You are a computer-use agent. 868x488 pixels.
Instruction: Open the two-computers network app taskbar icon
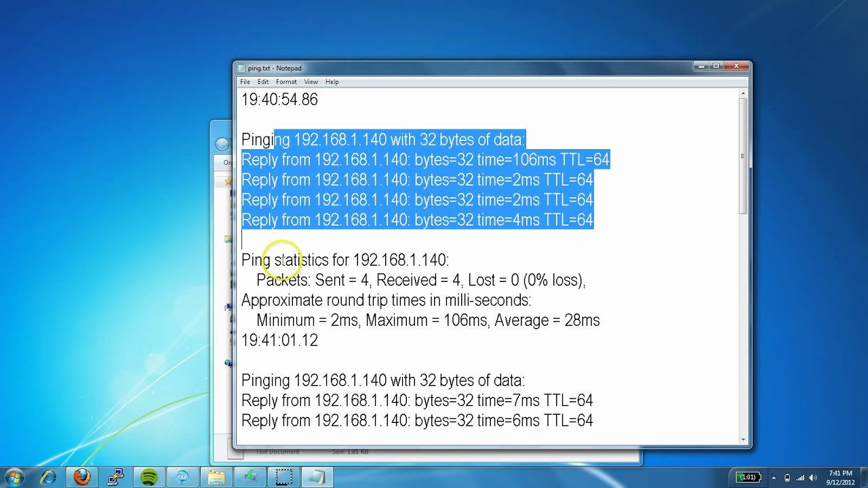pos(115,477)
